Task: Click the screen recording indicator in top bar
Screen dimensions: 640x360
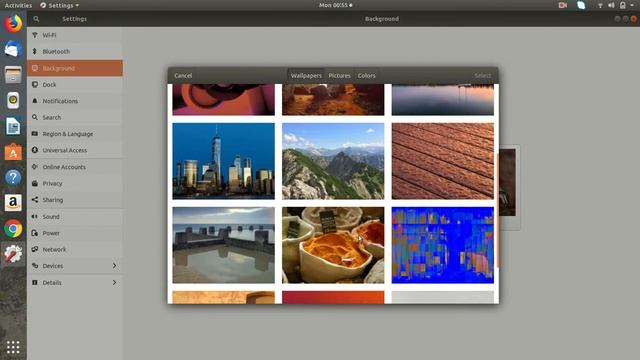Action: click(563, 5)
